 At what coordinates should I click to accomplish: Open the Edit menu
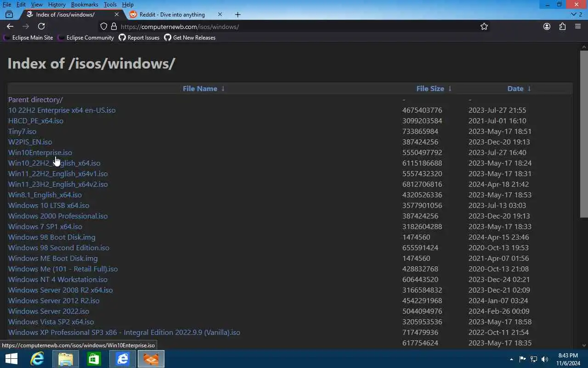coord(21,4)
